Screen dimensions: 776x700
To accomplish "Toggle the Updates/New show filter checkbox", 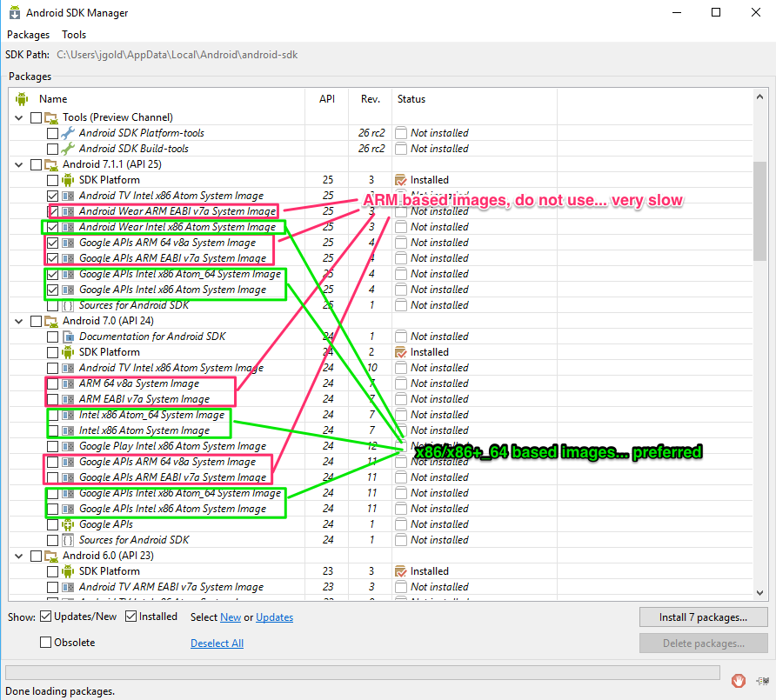I will [45, 617].
